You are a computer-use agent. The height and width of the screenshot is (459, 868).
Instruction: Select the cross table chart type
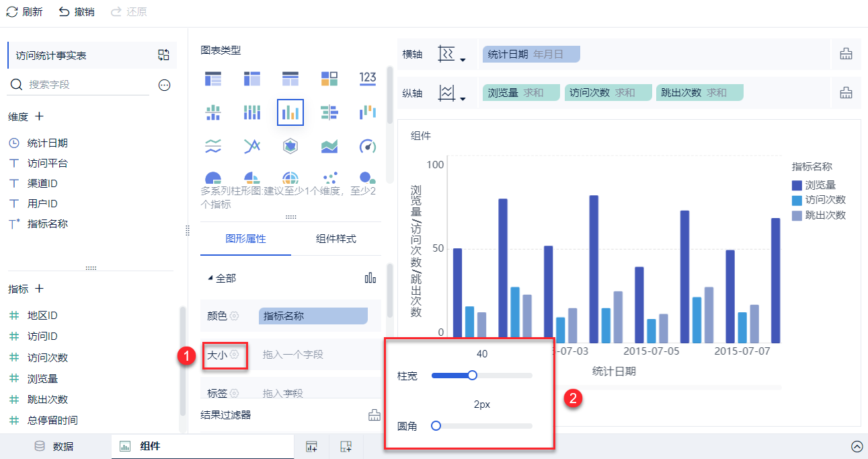252,78
